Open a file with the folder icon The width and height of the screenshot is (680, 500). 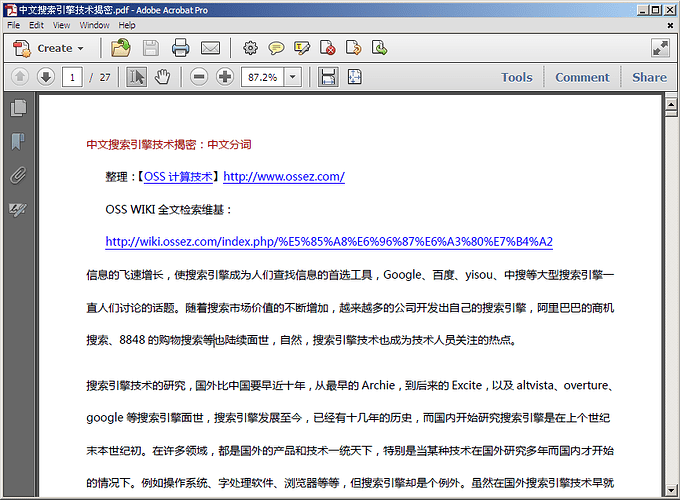[x=120, y=48]
